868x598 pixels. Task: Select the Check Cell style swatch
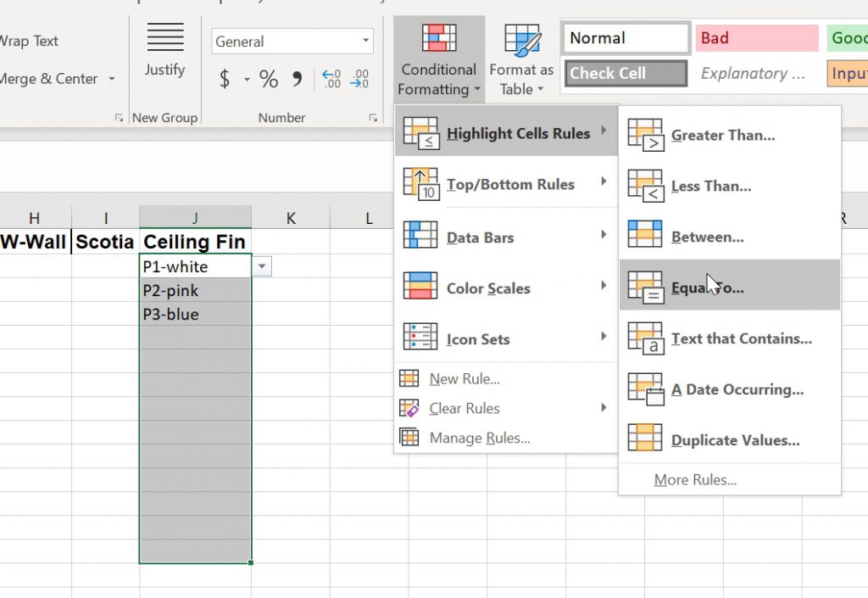(626, 73)
